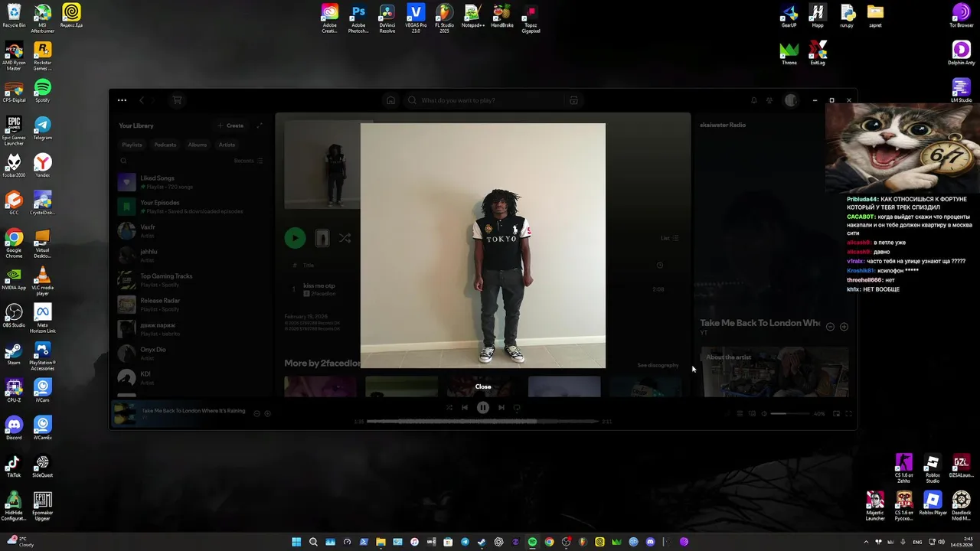
Task: Open Steam desktop shortcut
Action: pyautogui.click(x=14, y=353)
